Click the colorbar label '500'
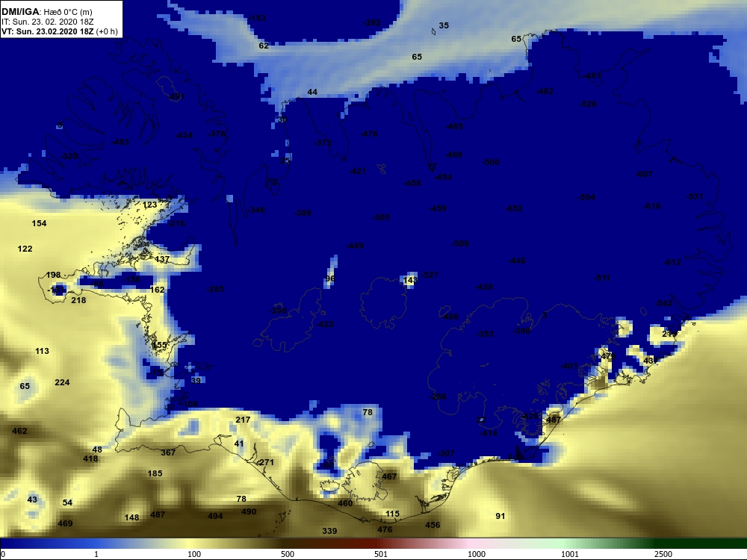 coord(288,554)
